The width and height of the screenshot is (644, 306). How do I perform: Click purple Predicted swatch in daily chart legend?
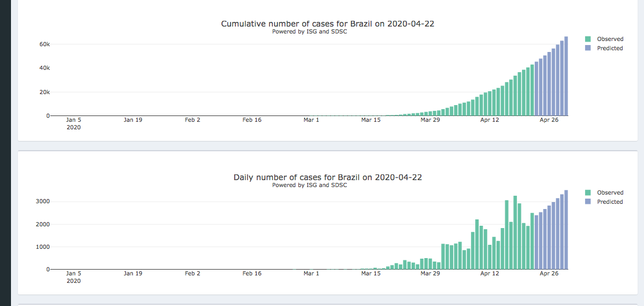coord(588,202)
